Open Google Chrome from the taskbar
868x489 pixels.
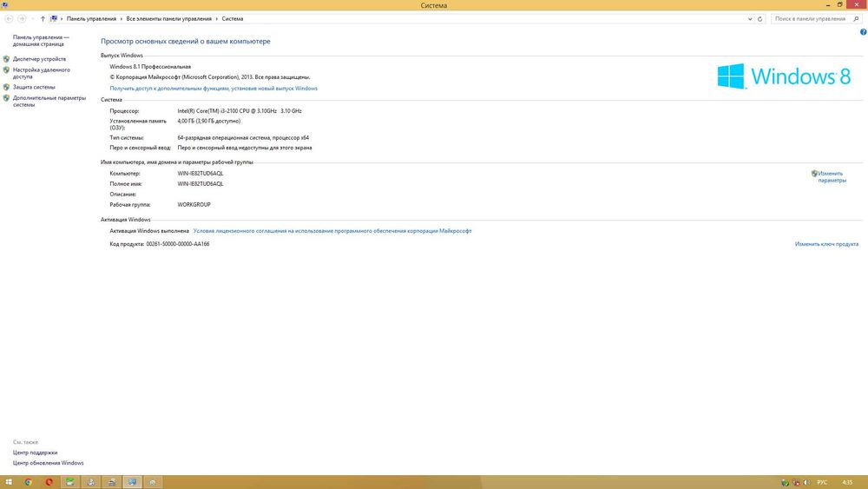(29, 482)
